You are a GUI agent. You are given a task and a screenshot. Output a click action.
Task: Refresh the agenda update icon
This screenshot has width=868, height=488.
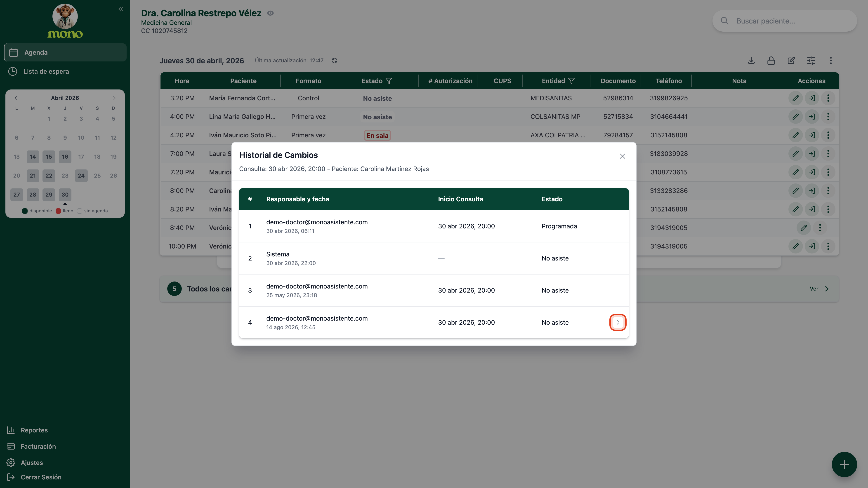pyautogui.click(x=334, y=61)
